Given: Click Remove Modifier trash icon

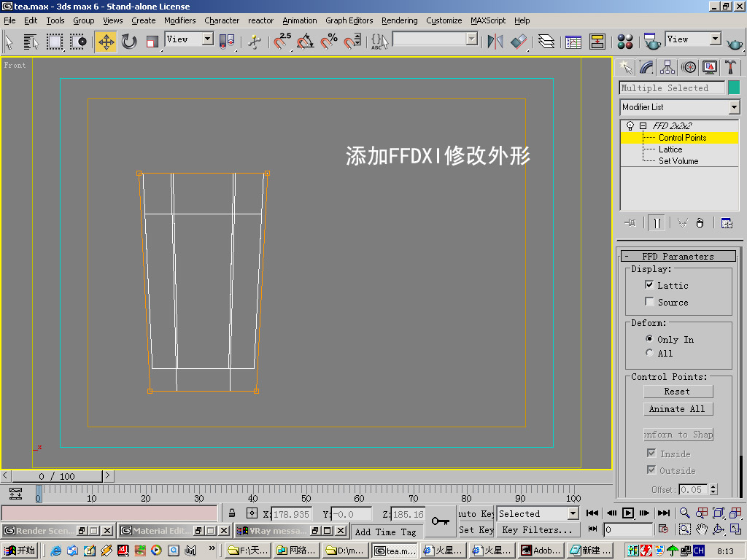Looking at the screenshot, I should click(x=700, y=222).
